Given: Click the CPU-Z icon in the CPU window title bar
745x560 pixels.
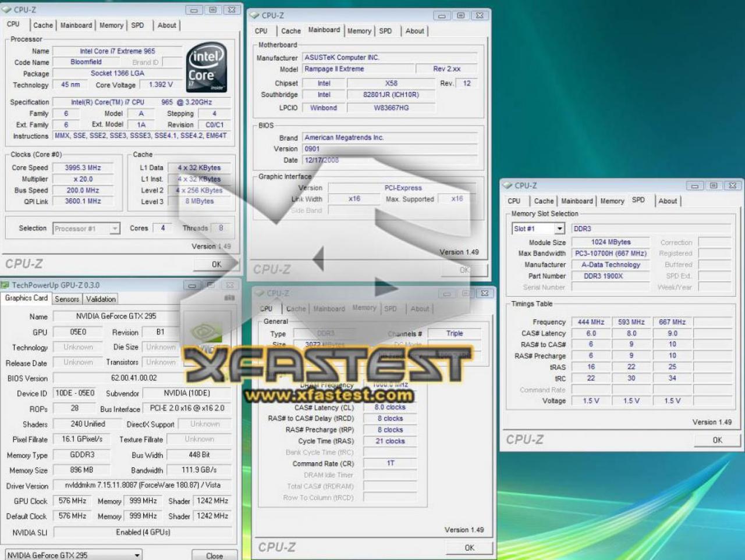Looking at the screenshot, I should tap(7, 9).
